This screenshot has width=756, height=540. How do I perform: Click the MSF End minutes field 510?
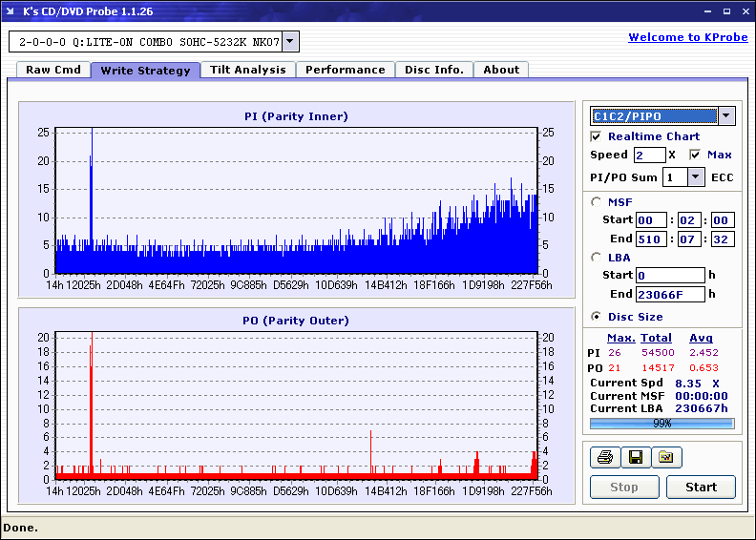[651, 239]
